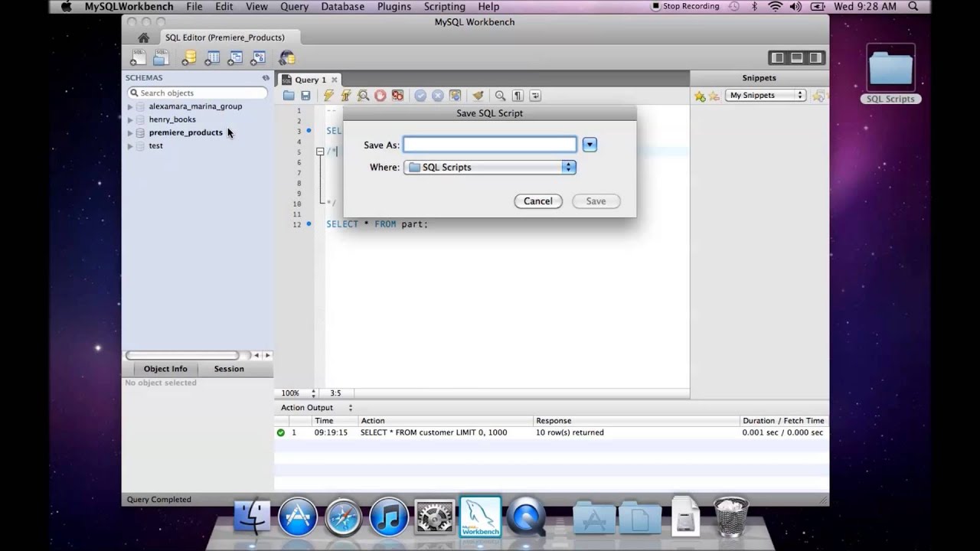Stop query execution red hand icon
The image size is (980, 551).
pos(381,96)
